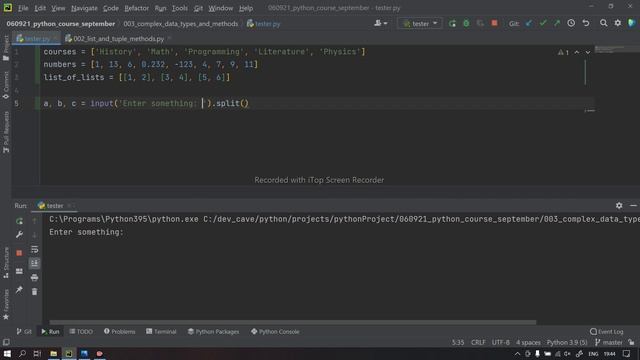Open the Git menu
640x360 pixels.
(x=198, y=8)
